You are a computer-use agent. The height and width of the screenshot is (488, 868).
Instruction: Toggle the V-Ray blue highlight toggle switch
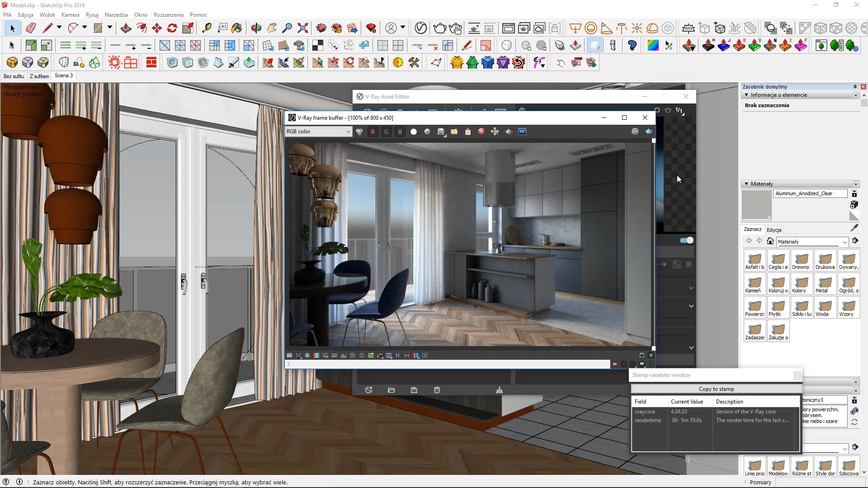pos(686,240)
